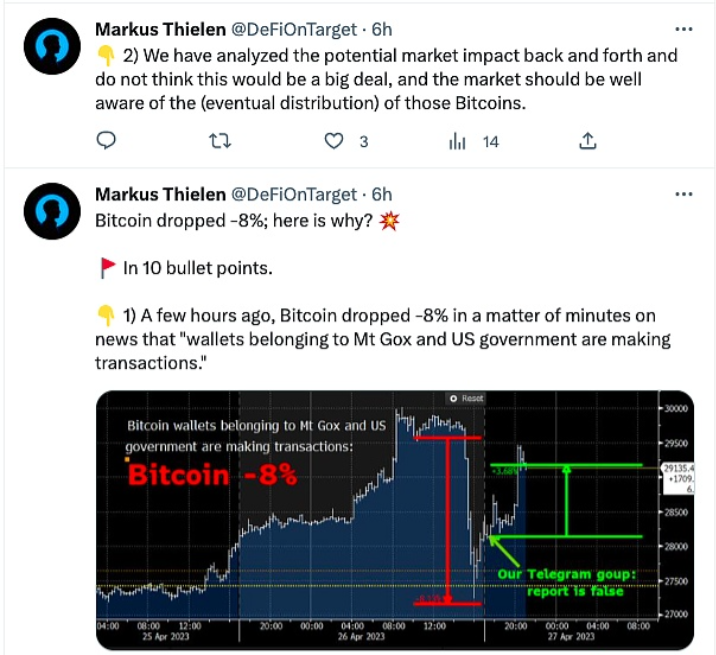The image size is (716, 655).
Task: Click the like count of 3
Action: pyautogui.click(x=363, y=142)
